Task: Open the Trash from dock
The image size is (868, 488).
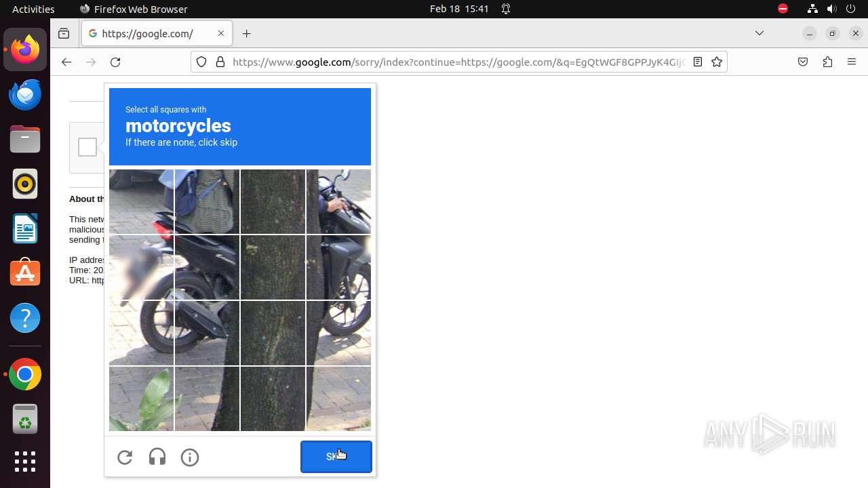Action: [x=25, y=419]
